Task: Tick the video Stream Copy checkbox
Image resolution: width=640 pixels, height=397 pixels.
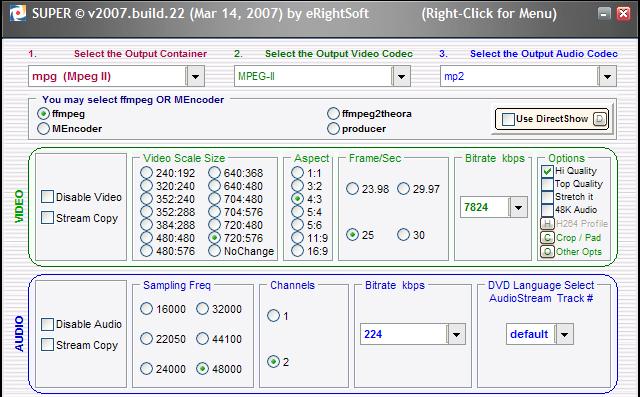Action: pyautogui.click(x=47, y=217)
